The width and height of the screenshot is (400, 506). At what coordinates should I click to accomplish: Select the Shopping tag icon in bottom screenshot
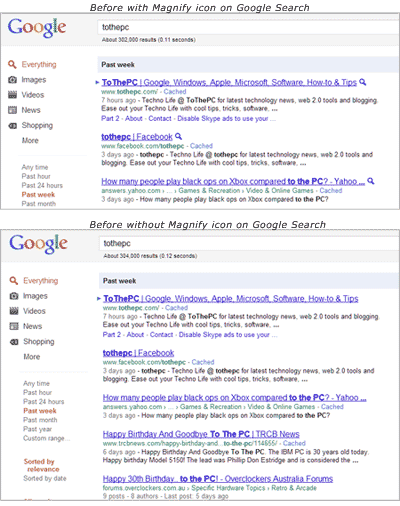coord(14,342)
